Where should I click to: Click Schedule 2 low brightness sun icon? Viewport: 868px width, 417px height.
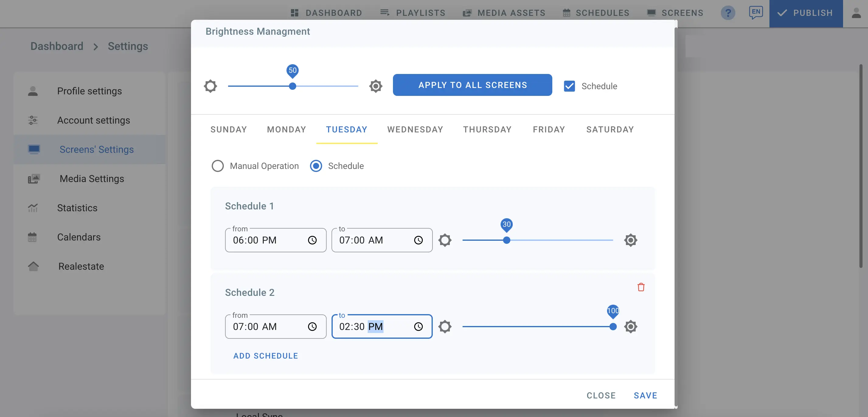click(445, 326)
